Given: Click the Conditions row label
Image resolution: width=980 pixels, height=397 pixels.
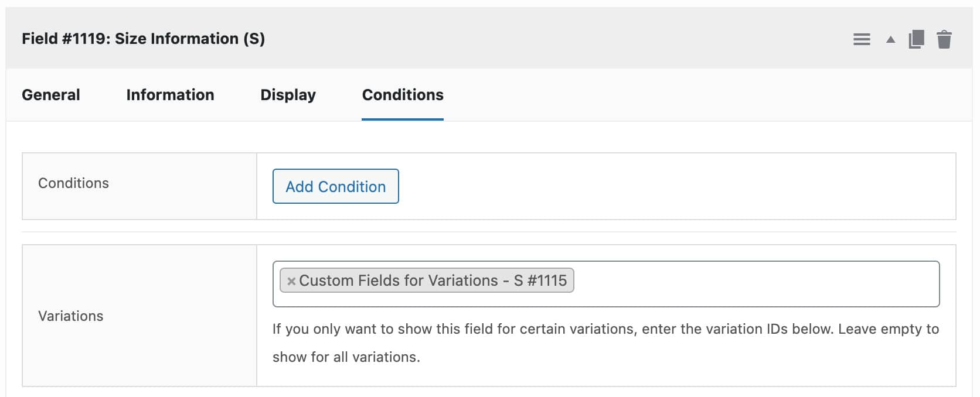Looking at the screenshot, I should pos(73,183).
